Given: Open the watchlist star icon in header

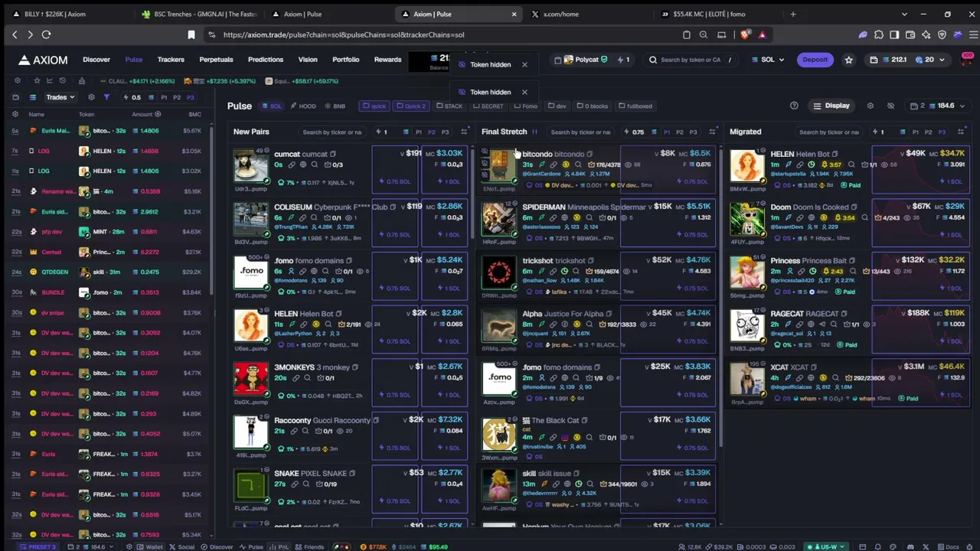Looking at the screenshot, I should [848, 60].
